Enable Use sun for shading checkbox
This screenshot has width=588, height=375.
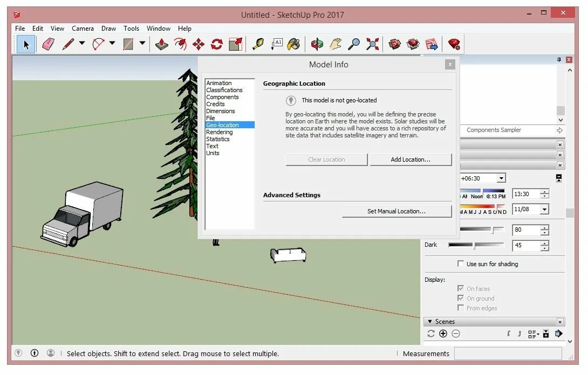coord(461,263)
